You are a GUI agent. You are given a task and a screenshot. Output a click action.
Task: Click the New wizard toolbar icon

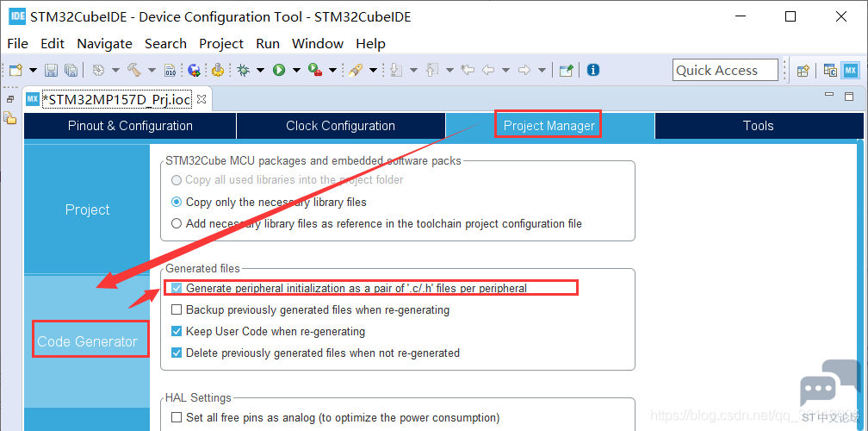point(16,70)
